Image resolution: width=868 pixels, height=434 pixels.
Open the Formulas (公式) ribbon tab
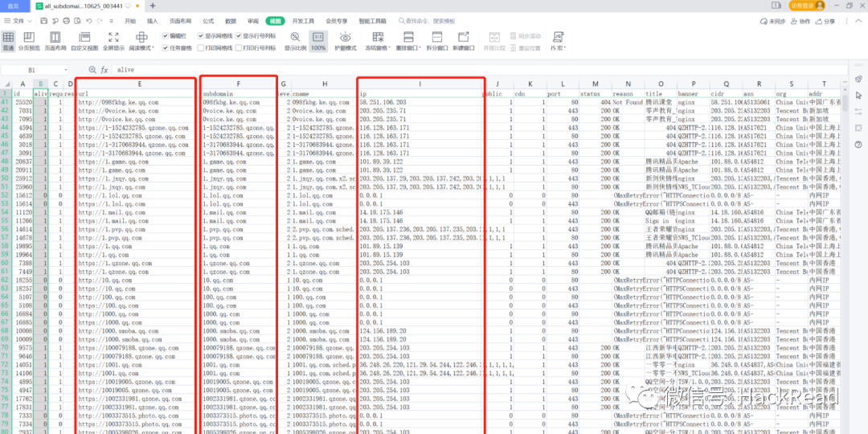click(208, 21)
